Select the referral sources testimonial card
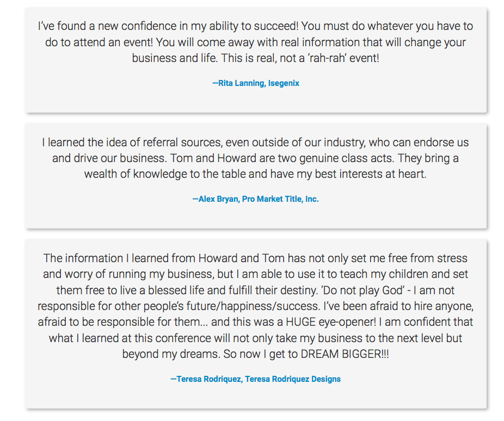Viewport: 504px width, 421px height. point(255,176)
